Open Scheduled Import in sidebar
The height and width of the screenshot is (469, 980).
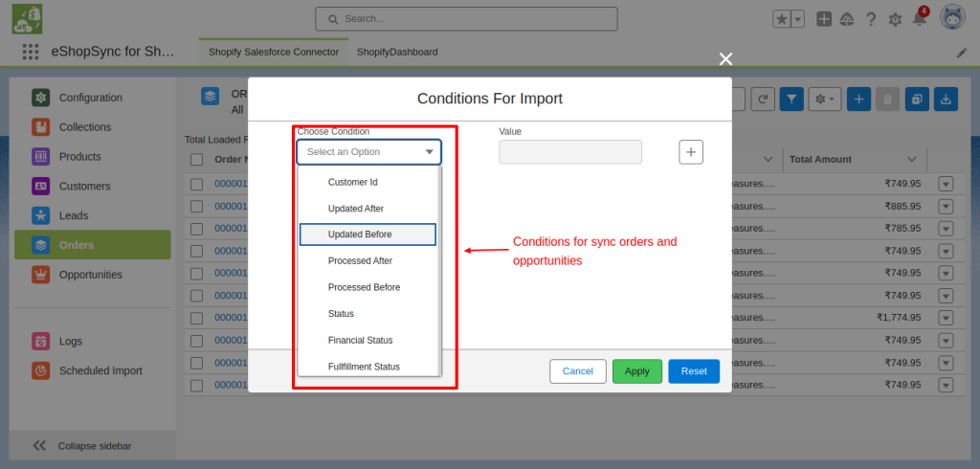(93, 370)
